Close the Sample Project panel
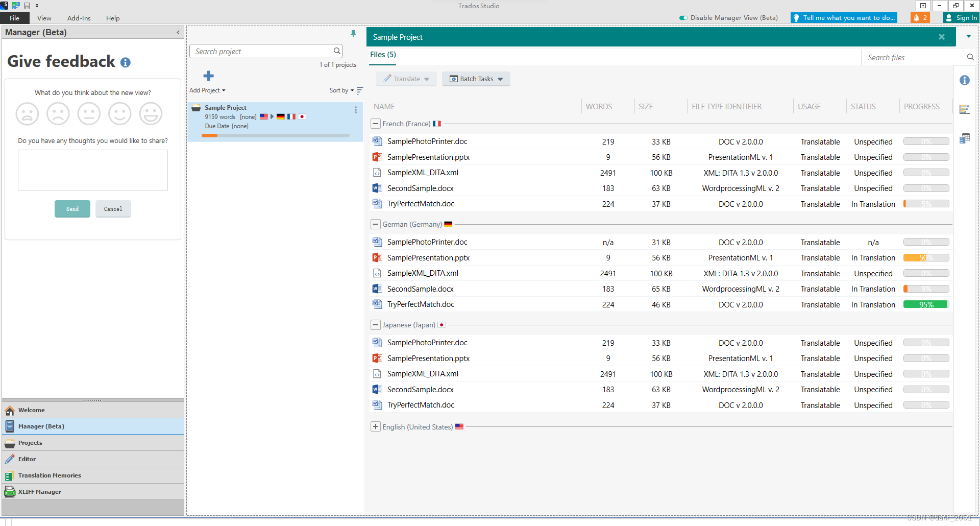Screen dimensions: 980x526 tap(942, 37)
